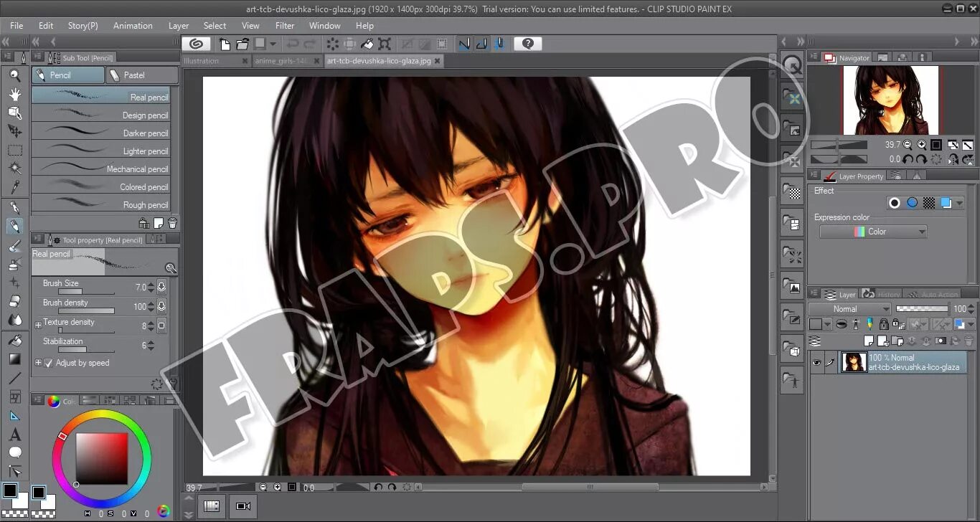This screenshot has height=522, width=980.
Task: Choose the Rough pencil sub tool
Action: pyautogui.click(x=100, y=204)
